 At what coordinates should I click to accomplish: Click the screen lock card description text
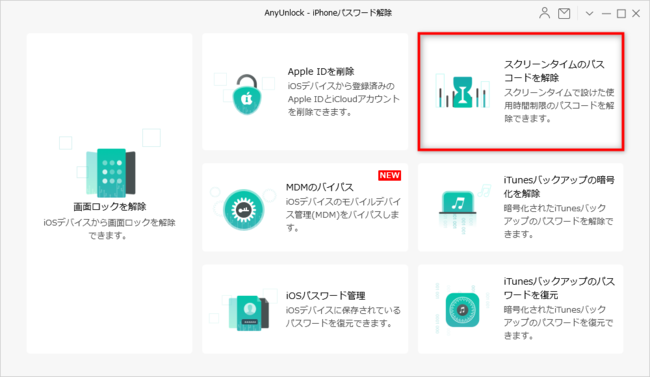point(109,229)
